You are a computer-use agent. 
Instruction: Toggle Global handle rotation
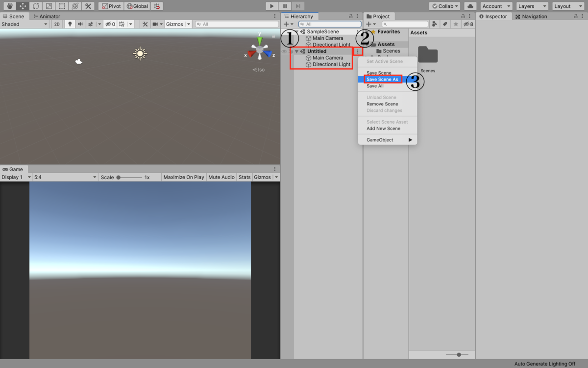coord(137,6)
